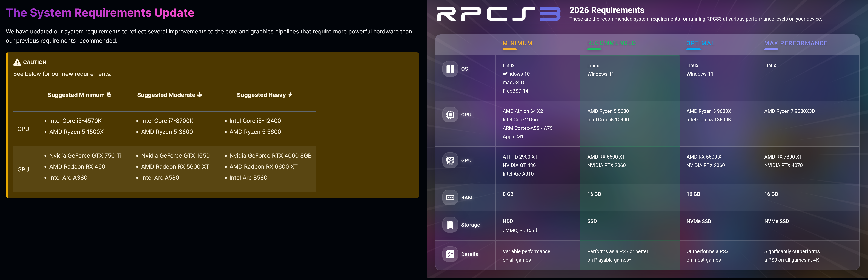The height and width of the screenshot is (280, 868).
Task: Click "Windows 10" in the Minimum OS cell
Action: 516,74
